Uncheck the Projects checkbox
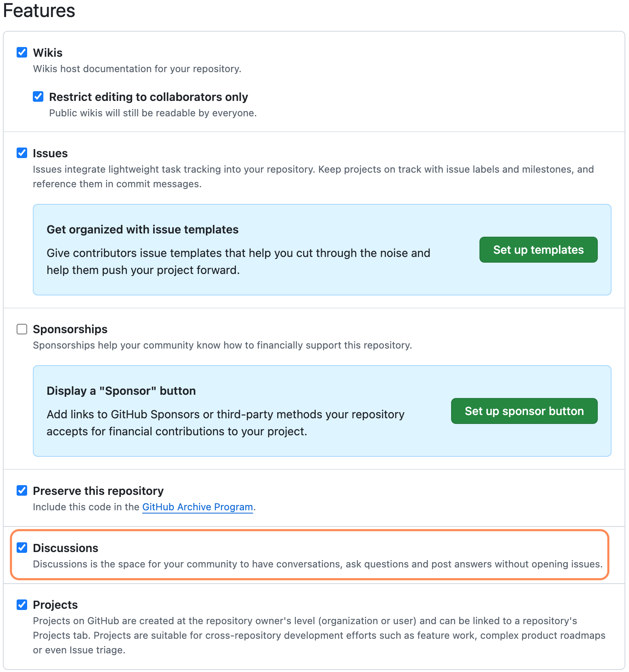 [x=22, y=604]
